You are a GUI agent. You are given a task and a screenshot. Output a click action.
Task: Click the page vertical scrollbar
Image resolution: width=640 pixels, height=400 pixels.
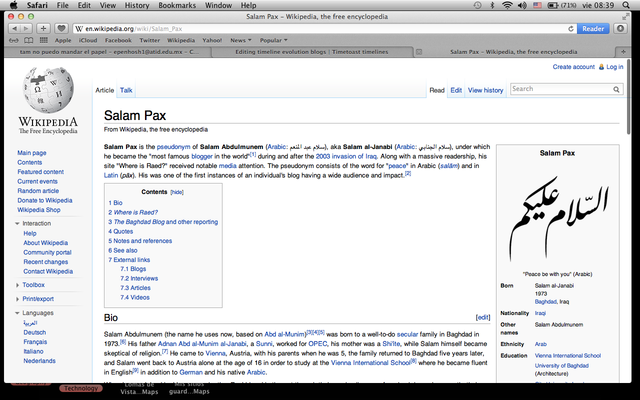point(629,97)
